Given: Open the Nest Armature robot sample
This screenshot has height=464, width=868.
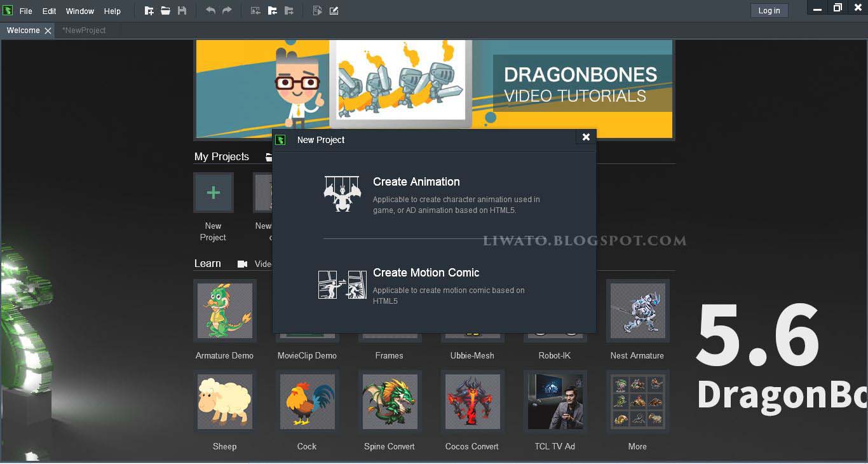Looking at the screenshot, I should (637, 311).
